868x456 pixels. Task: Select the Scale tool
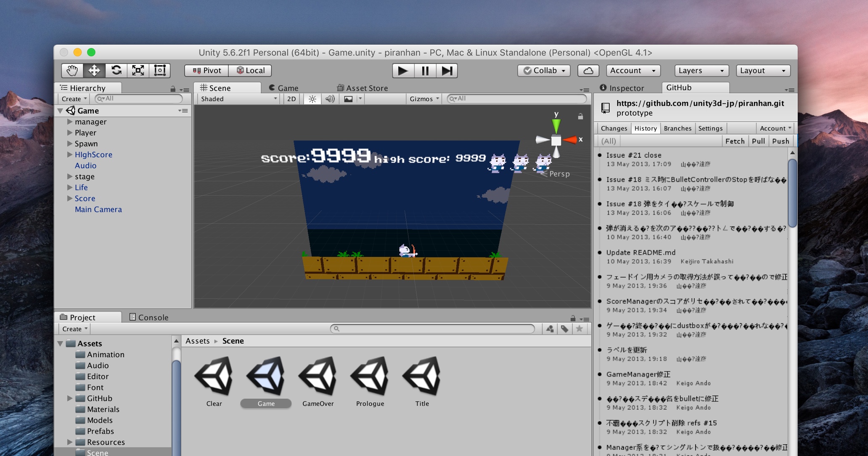(x=138, y=70)
